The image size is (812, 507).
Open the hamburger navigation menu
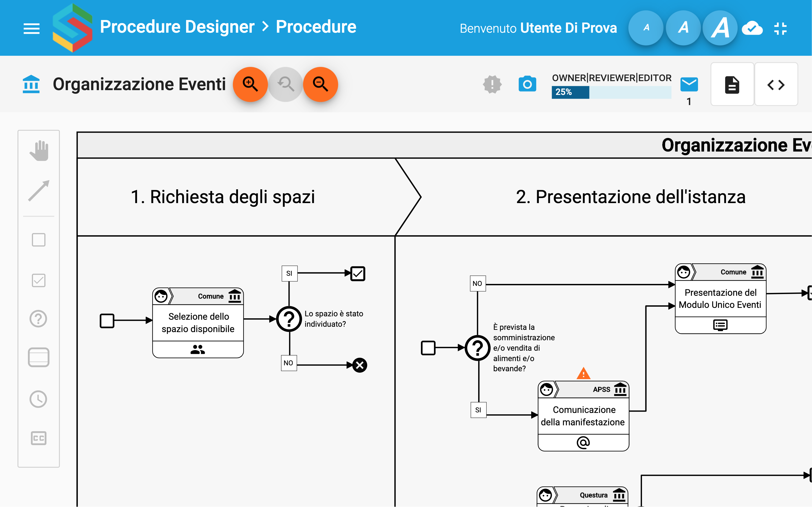click(x=32, y=28)
